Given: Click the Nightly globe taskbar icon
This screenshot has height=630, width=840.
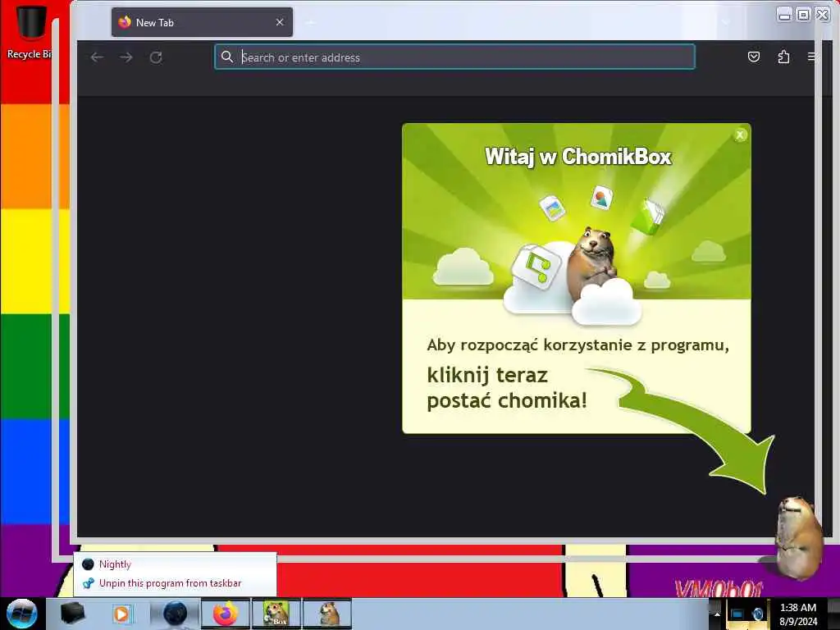Looking at the screenshot, I should pos(176,614).
